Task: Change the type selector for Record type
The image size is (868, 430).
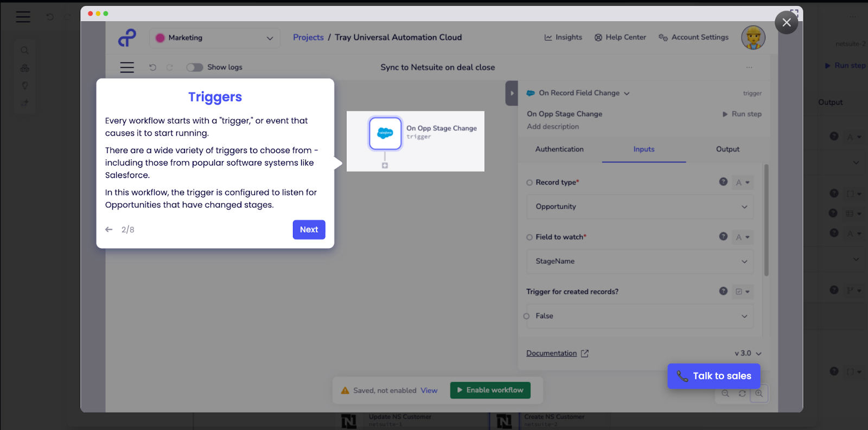Action: (743, 182)
